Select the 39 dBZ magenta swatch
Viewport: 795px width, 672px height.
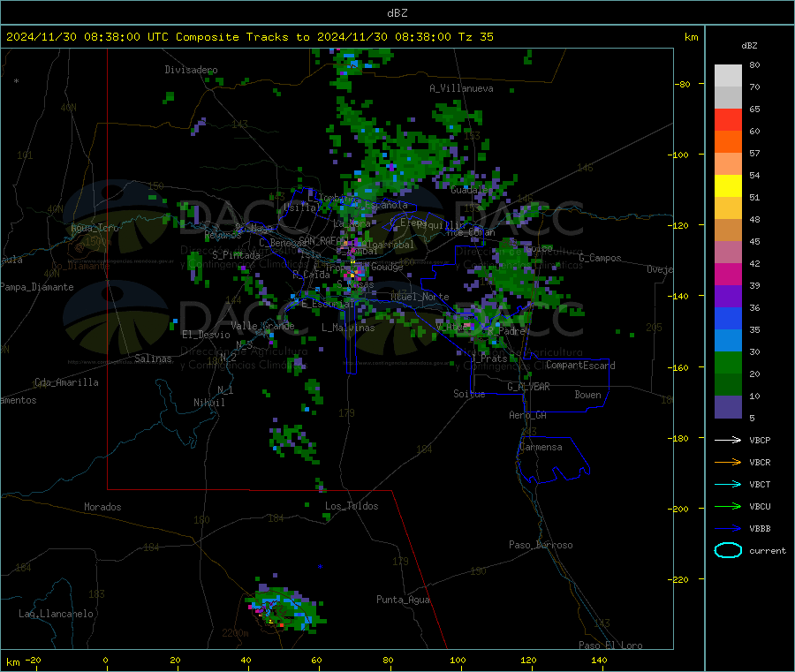(x=728, y=274)
